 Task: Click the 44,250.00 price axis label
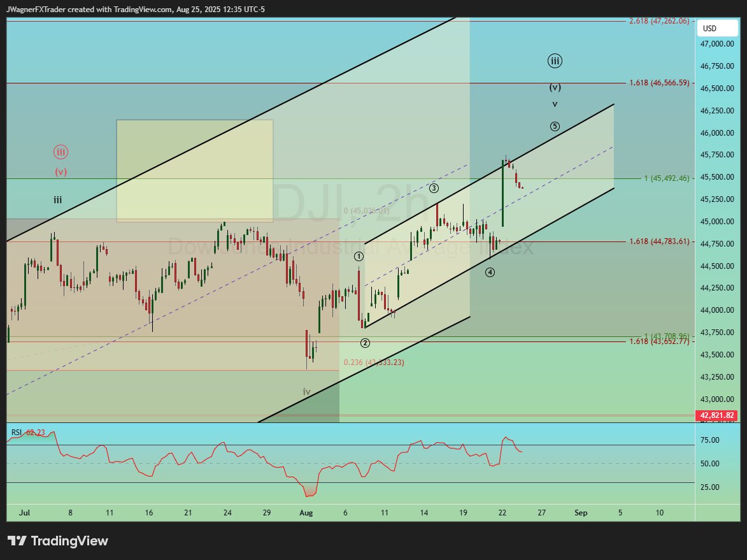click(716, 288)
